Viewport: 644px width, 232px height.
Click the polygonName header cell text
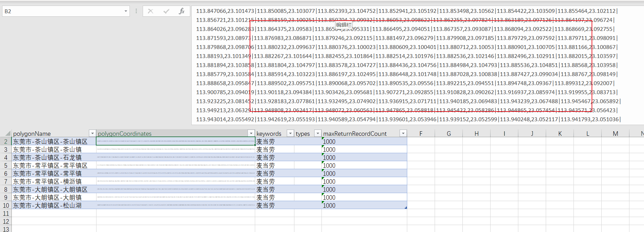click(32, 134)
